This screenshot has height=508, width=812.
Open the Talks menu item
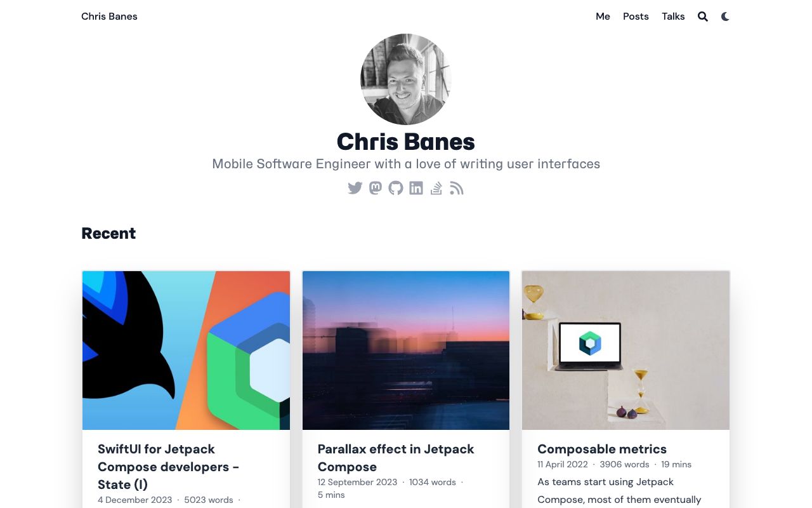pyautogui.click(x=673, y=17)
